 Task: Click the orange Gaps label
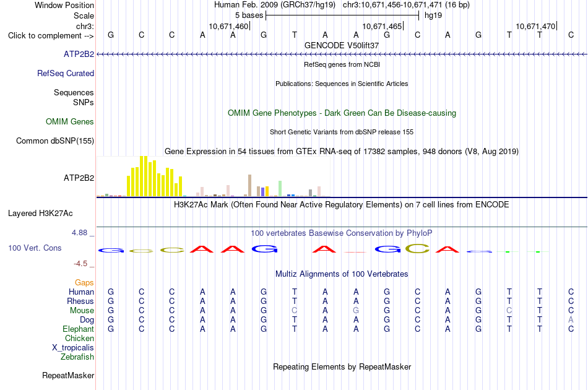pyautogui.click(x=84, y=282)
